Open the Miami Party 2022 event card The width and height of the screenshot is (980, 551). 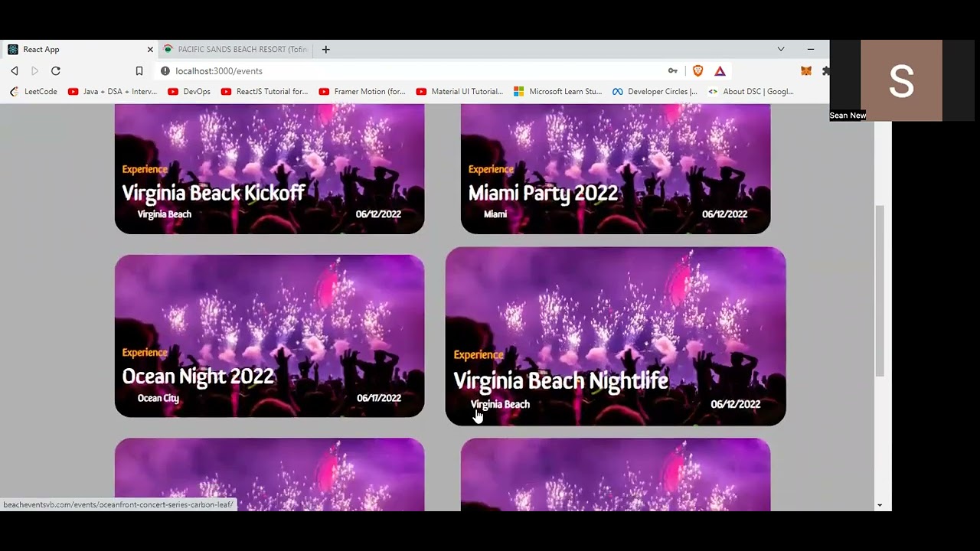click(616, 168)
